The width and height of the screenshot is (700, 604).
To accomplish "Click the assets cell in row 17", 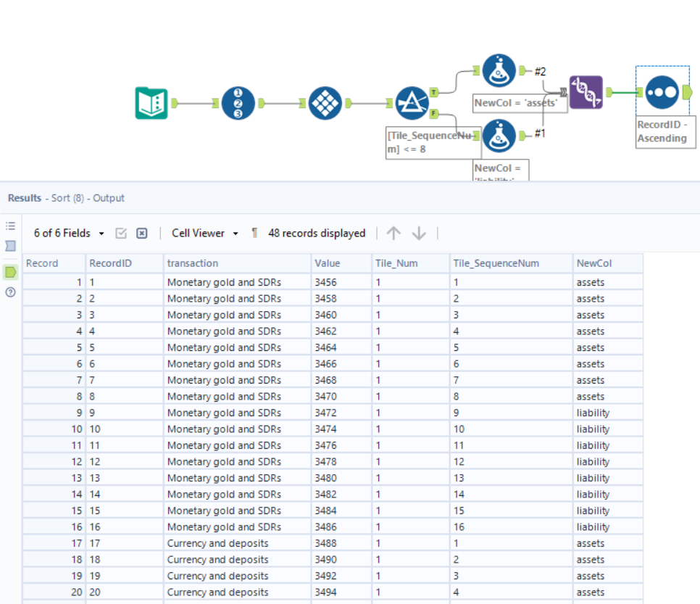I will [608, 543].
